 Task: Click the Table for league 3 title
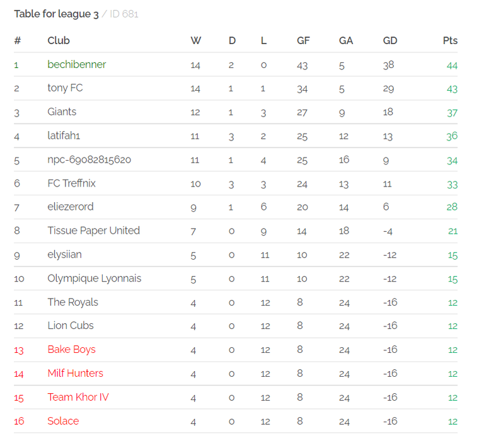click(x=56, y=14)
